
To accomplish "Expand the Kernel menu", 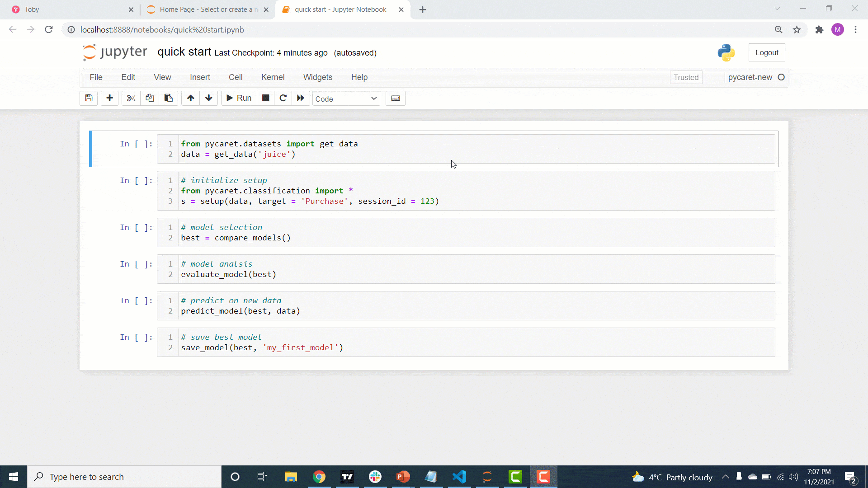I will 273,77.
